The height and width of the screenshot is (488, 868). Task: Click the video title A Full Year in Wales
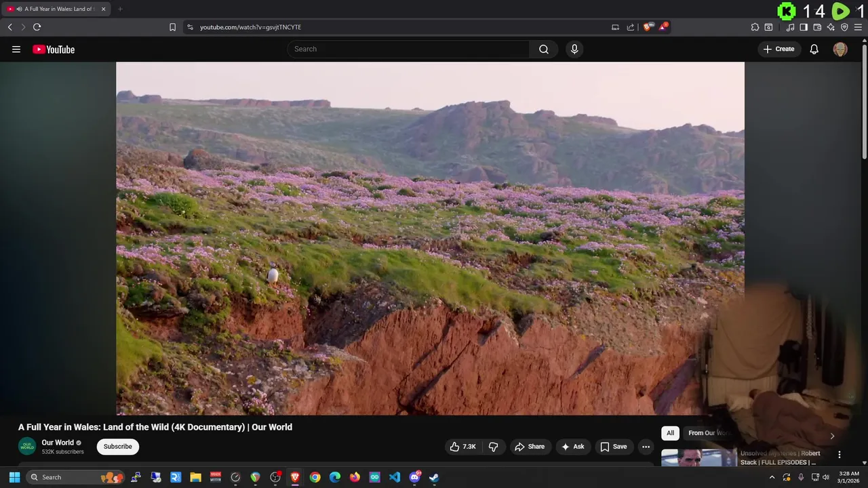(155, 427)
